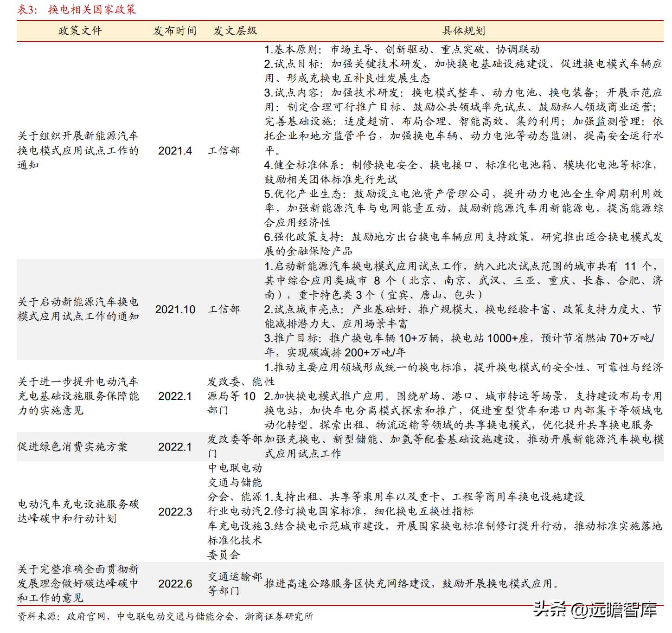Click the table title '表3: 换电相关国家政策'

click(77, 9)
